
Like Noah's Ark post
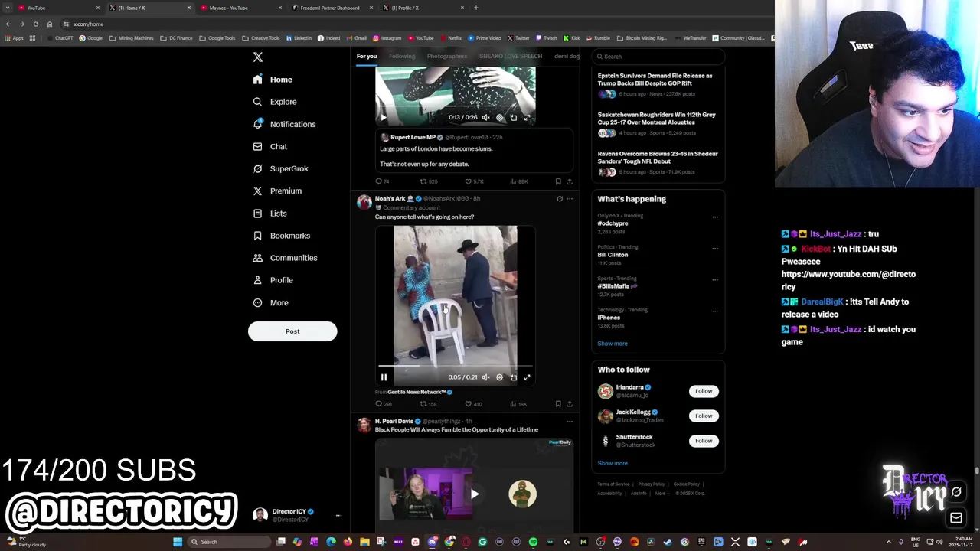point(473,404)
